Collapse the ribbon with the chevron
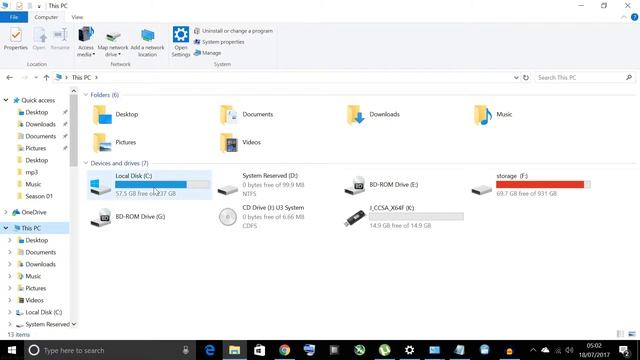Screen dimensions: 640x360 [x=624, y=17]
